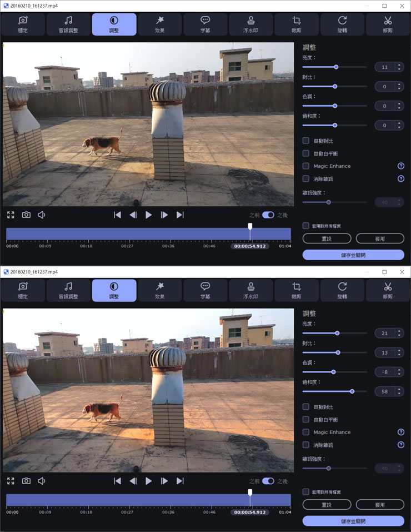
Task: Step back one frame in upper window
Action: tap(133, 215)
